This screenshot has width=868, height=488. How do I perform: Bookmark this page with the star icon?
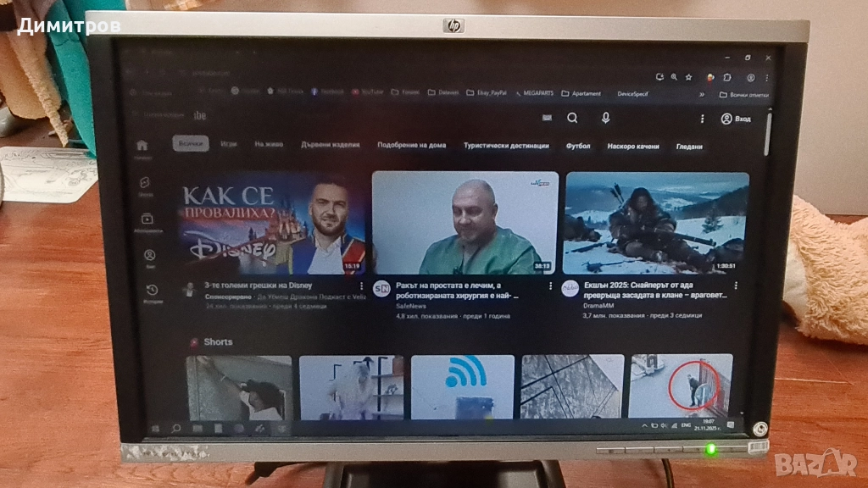(x=689, y=77)
